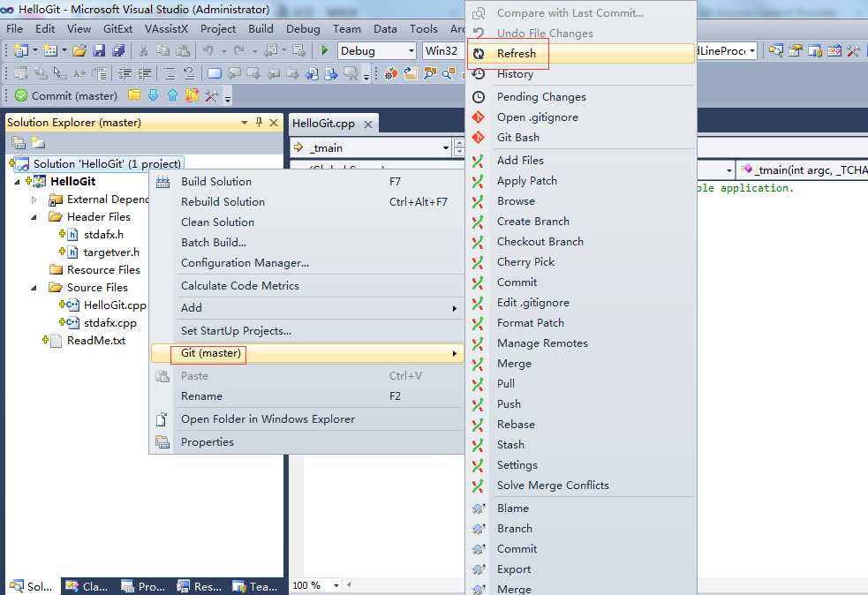
Task: Select stdafx.h in Solution Explorer
Action: 103,235
